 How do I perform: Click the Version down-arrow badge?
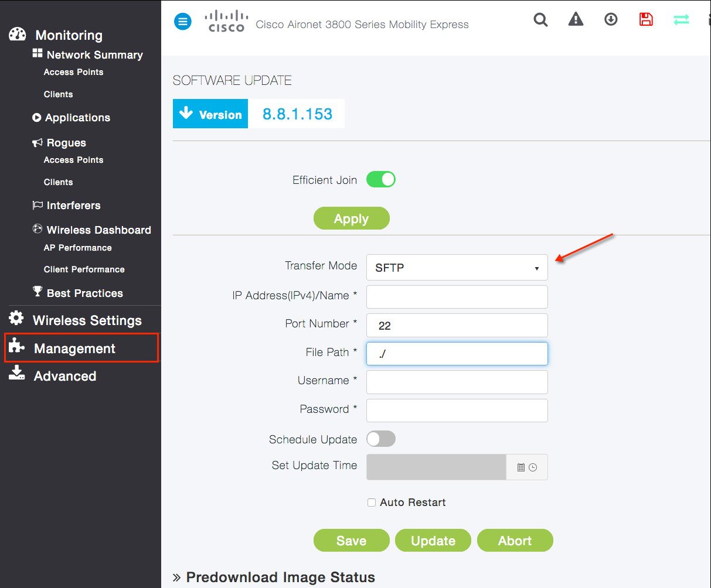pyautogui.click(x=210, y=114)
